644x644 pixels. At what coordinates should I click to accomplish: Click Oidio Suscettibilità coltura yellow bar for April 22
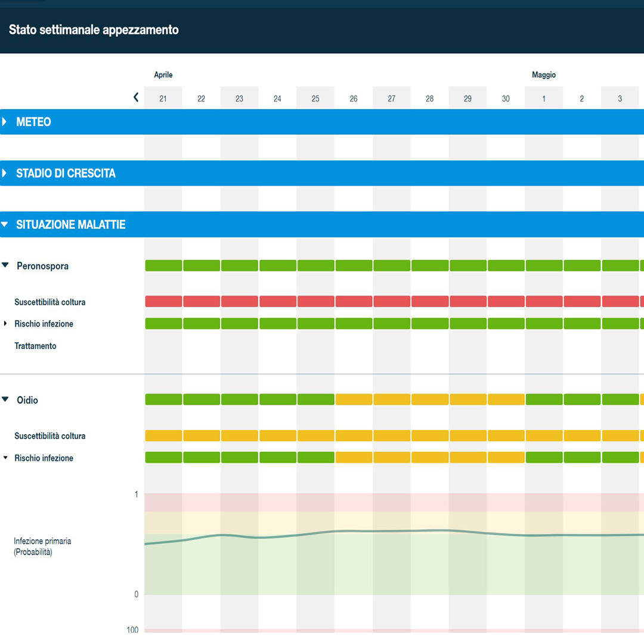[201, 436]
